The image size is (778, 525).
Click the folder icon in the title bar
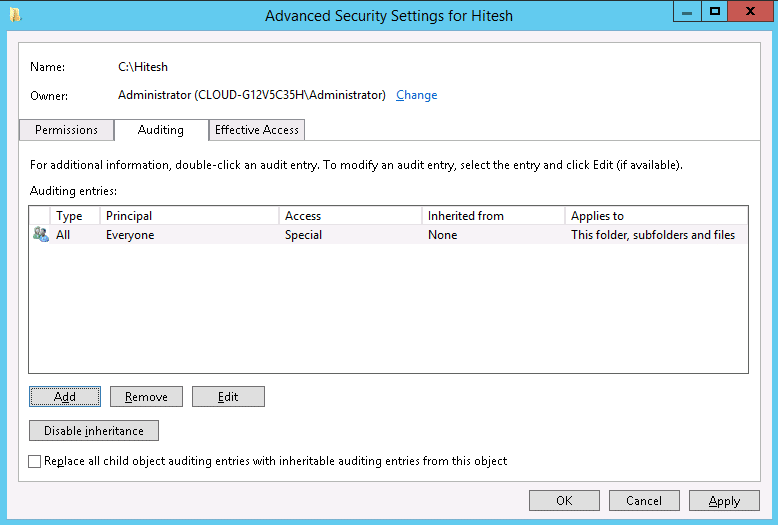point(15,15)
